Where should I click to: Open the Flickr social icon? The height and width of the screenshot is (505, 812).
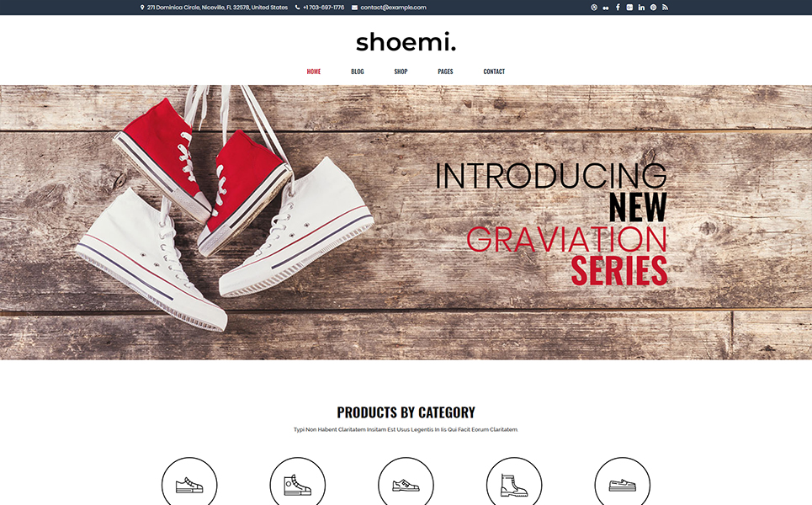pos(606,8)
